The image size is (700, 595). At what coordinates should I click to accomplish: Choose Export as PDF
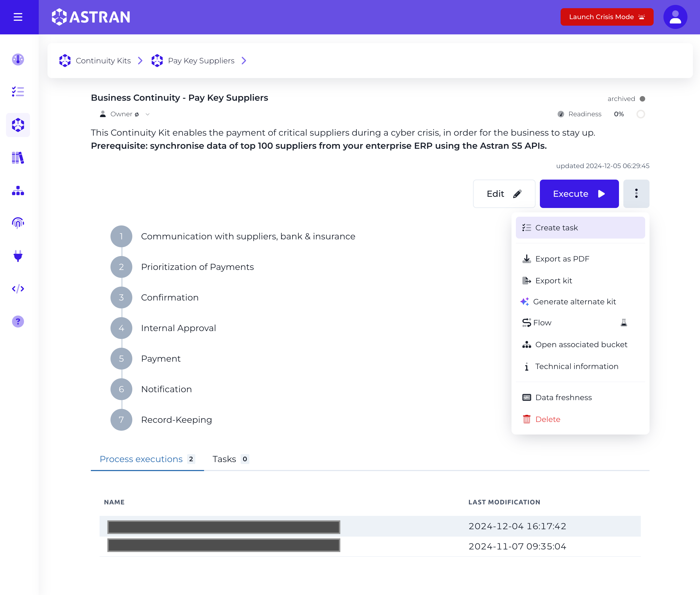coord(580,259)
